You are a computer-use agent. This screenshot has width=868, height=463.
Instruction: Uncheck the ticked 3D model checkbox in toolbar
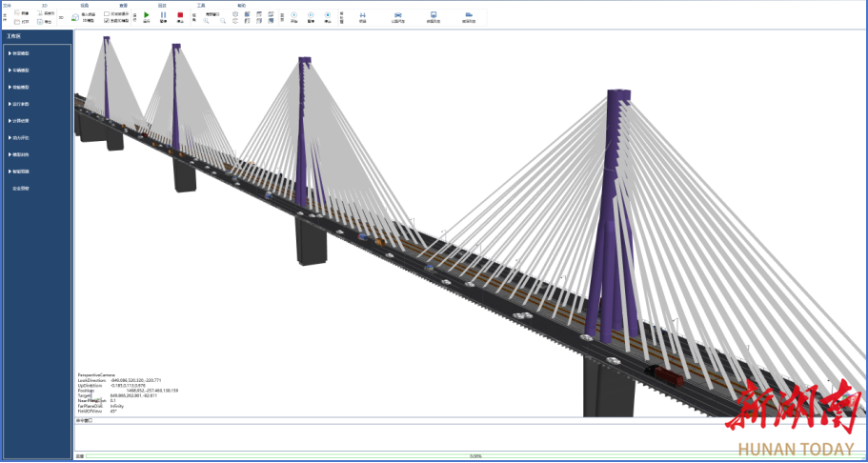click(107, 20)
